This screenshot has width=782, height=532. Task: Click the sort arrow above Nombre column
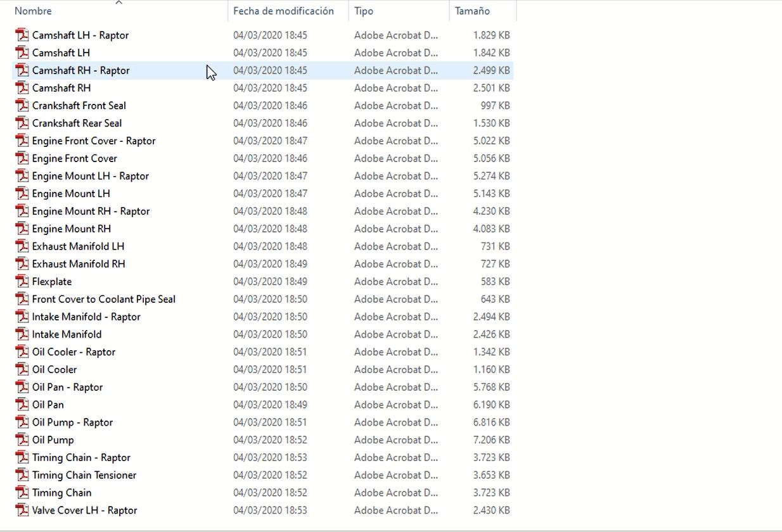pos(119,3)
